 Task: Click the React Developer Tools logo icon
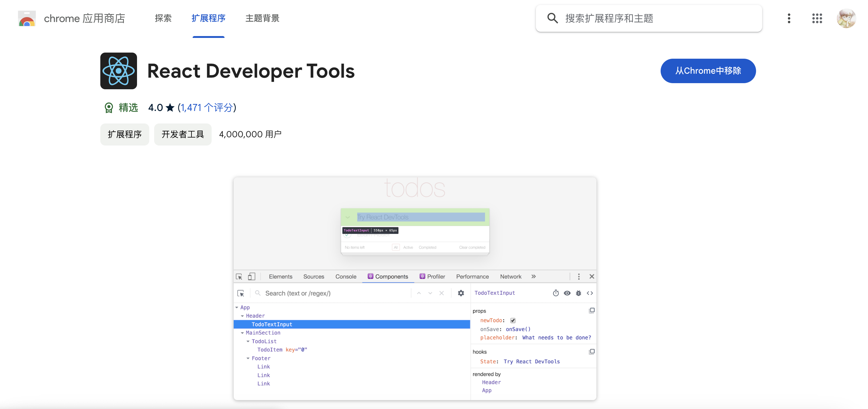119,71
